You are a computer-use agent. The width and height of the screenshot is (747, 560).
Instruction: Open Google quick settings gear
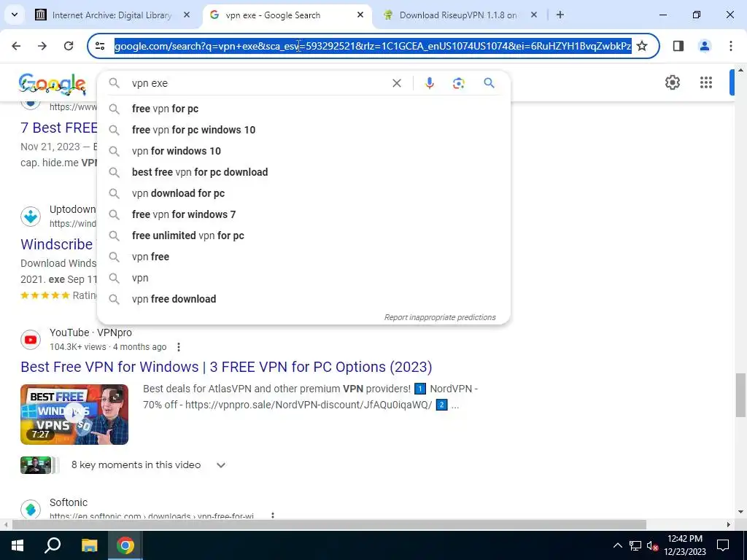click(x=672, y=82)
